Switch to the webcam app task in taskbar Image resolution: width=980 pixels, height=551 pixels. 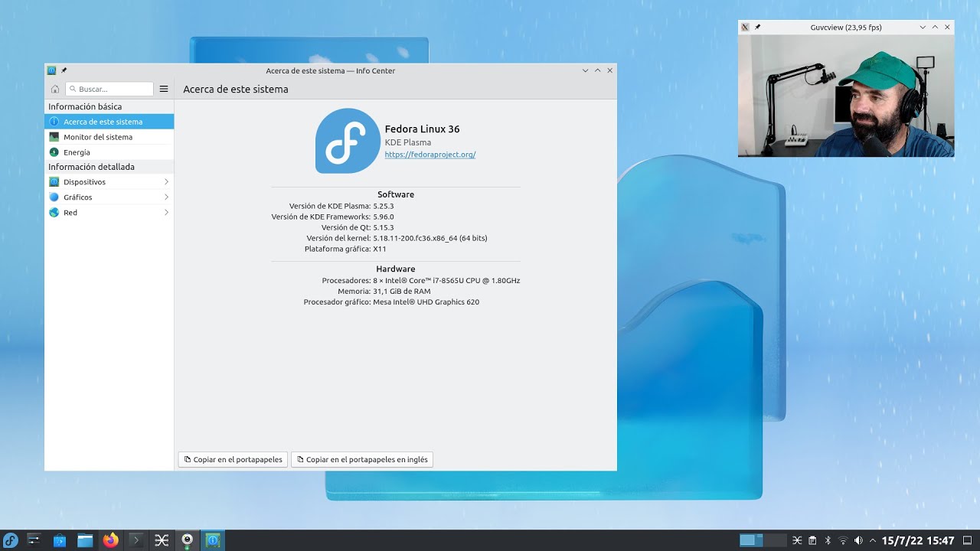(187, 540)
